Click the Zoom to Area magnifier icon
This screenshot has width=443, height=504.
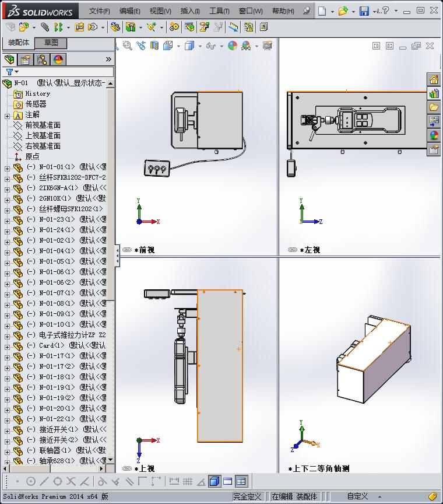tap(128, 45)
